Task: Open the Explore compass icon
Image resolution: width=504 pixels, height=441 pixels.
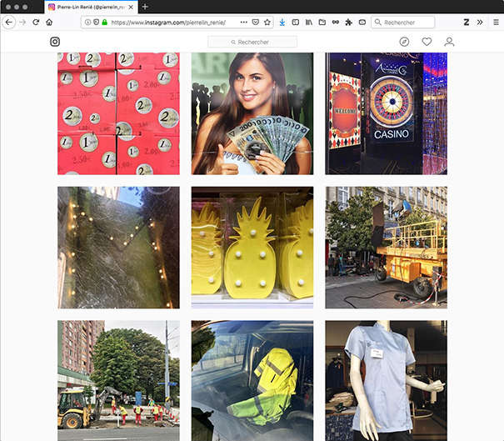Action: pos(404,42)
